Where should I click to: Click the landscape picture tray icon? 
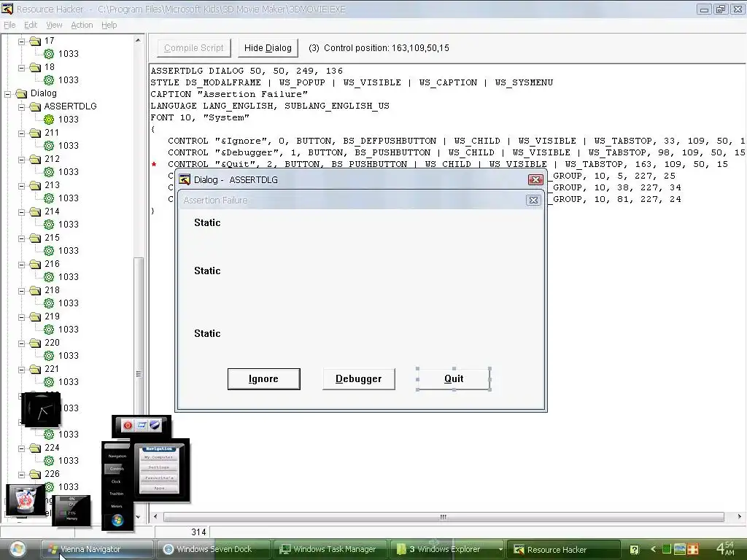click(680, 549)
